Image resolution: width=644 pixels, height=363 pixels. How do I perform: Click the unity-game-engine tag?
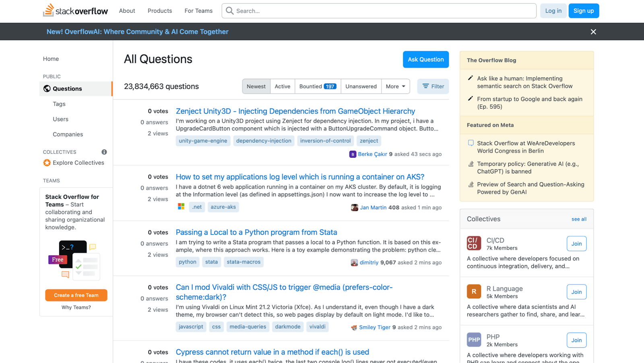(203, 141)
